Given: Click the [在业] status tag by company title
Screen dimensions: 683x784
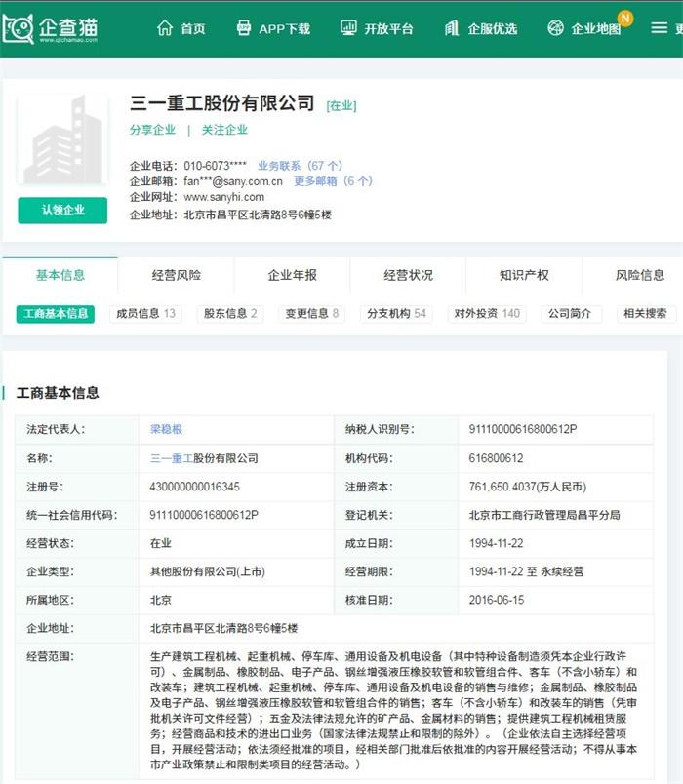Looking at the screenshot, I should pos(341,105).
